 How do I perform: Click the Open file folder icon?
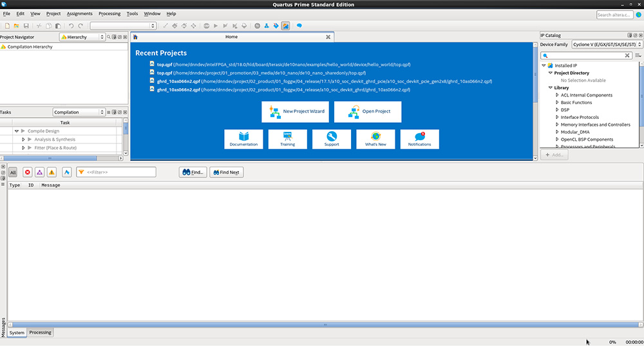[17, 26]
